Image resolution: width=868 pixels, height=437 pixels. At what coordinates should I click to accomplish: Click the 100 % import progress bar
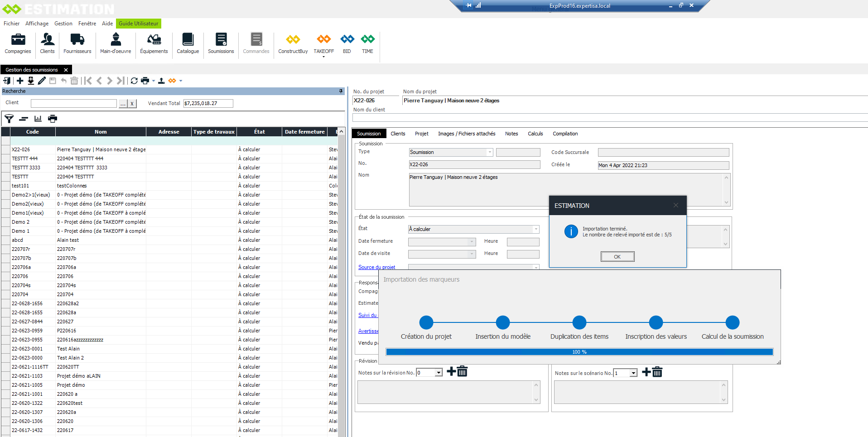pyautogui.click(x=579, y=352)
